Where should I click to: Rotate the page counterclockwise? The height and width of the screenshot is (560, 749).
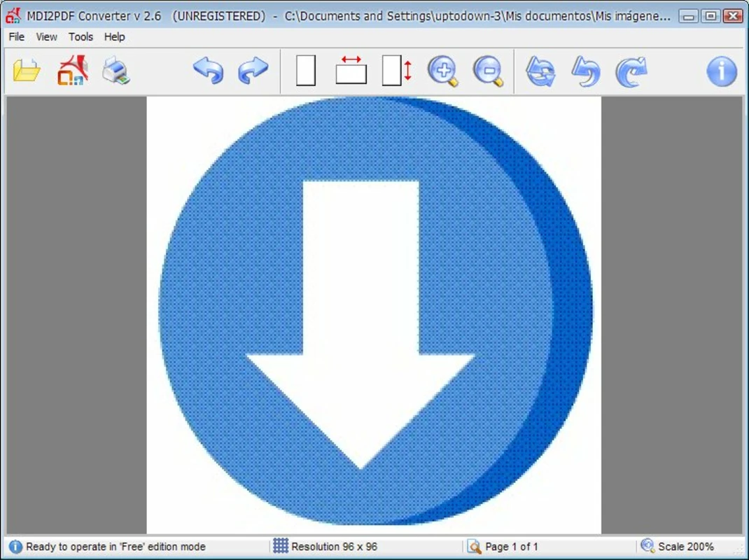coord(586,71)
